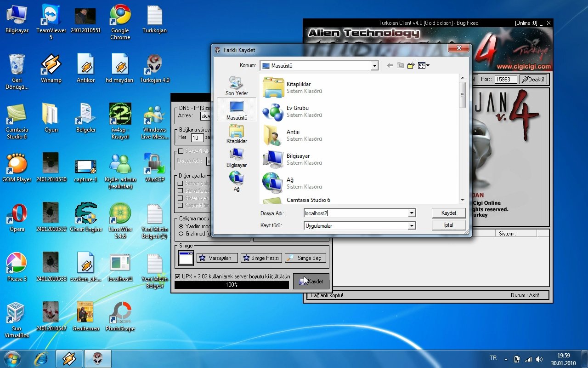Viewport: 588px width, 368px height.
Task: Open Son Yerler in the save dialog sidebar
Action: click(x=237, y=86)
